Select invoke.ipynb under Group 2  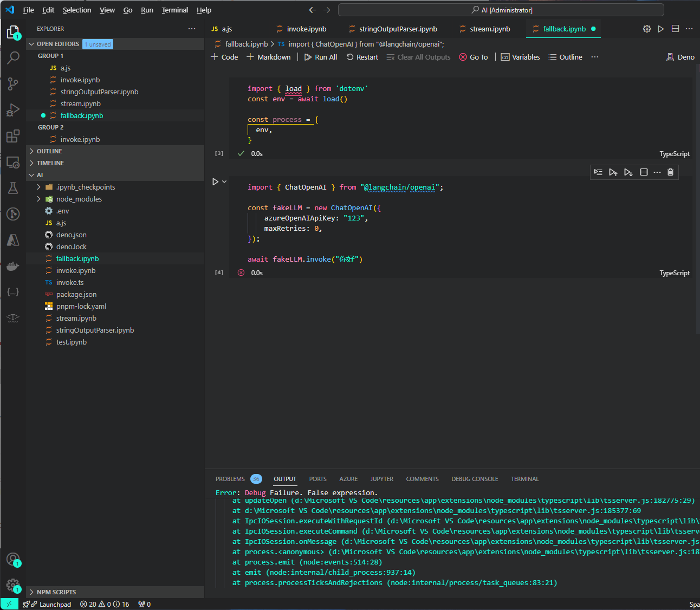coord(80,139)
